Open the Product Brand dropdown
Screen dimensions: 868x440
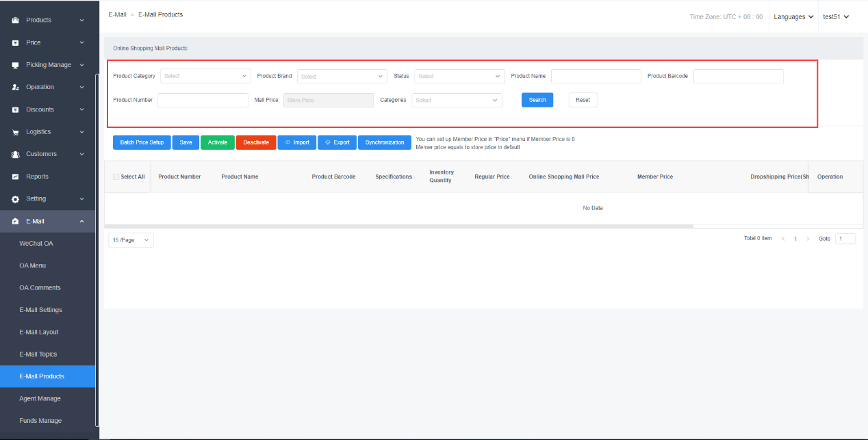coord(342,77)
